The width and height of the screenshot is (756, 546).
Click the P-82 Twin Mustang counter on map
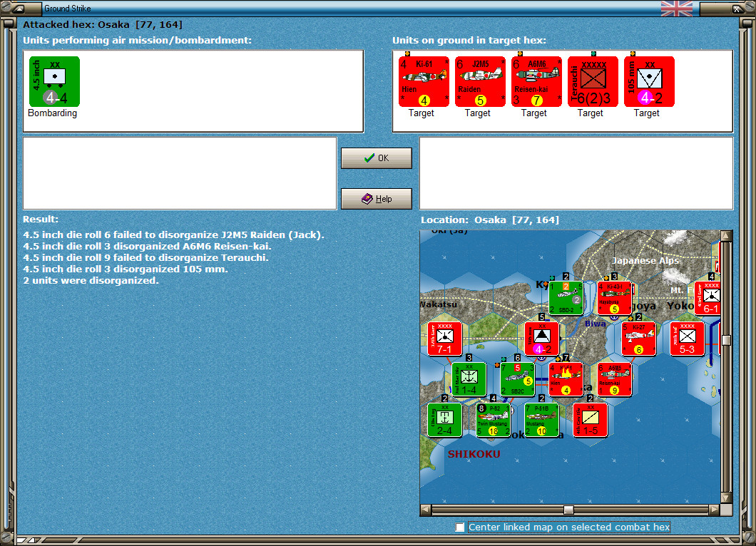[x=493, y=420]
